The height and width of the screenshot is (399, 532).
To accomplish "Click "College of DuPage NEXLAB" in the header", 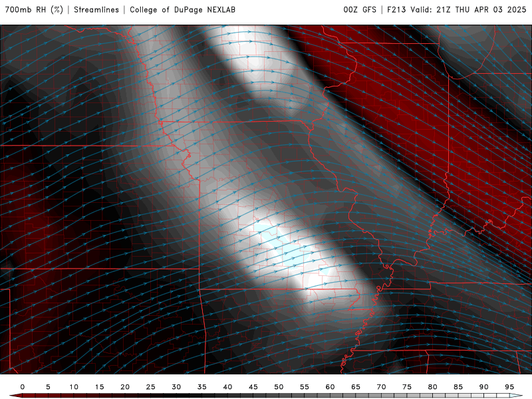I will click(x=182, y=9).
